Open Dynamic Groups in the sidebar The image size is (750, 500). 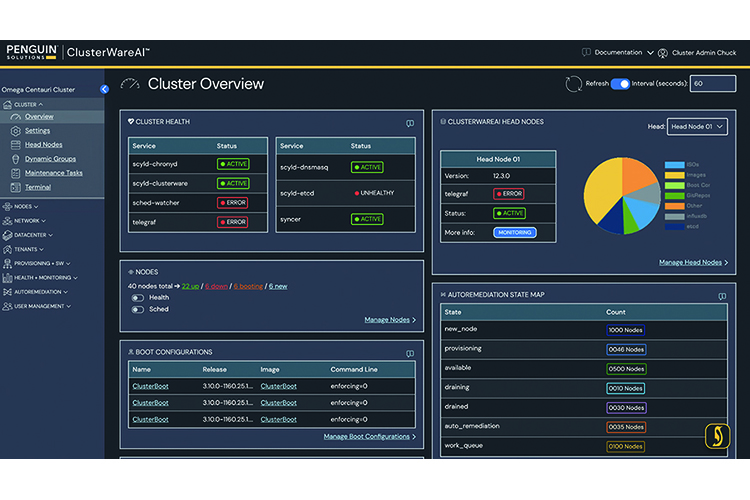50,159
